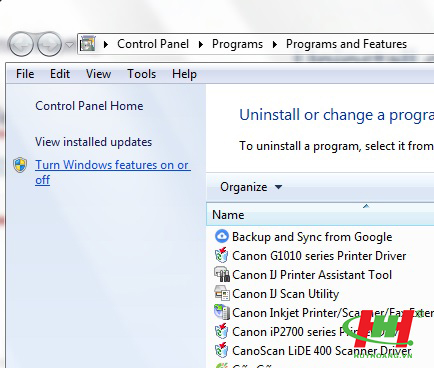Select Canon iP2700 series entry
Image resolution: width=434 pixels, height=368 pixels.
pyautogui.click(x=315, y=332)
